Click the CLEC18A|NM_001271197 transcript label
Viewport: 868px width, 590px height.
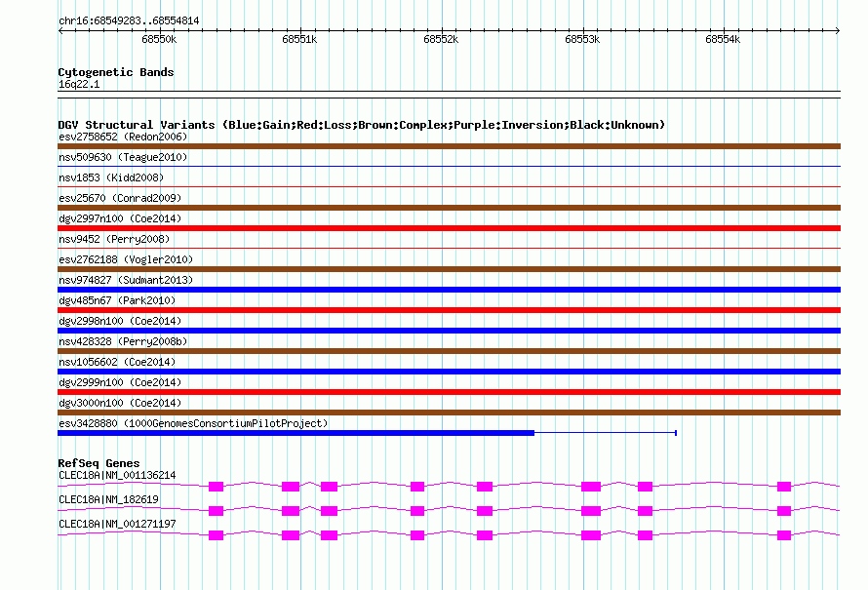point(117,524)
